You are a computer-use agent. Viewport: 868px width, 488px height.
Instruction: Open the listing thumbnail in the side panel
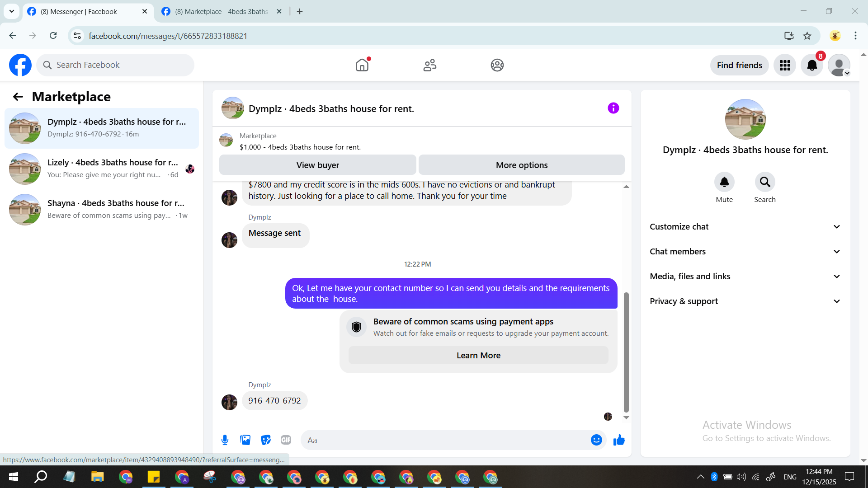[745, 119]
